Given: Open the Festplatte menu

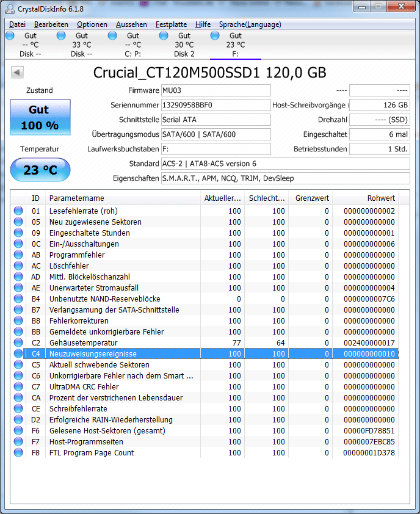Looking at the screenshot, I should pyautogui.click(x=171, y=24).
